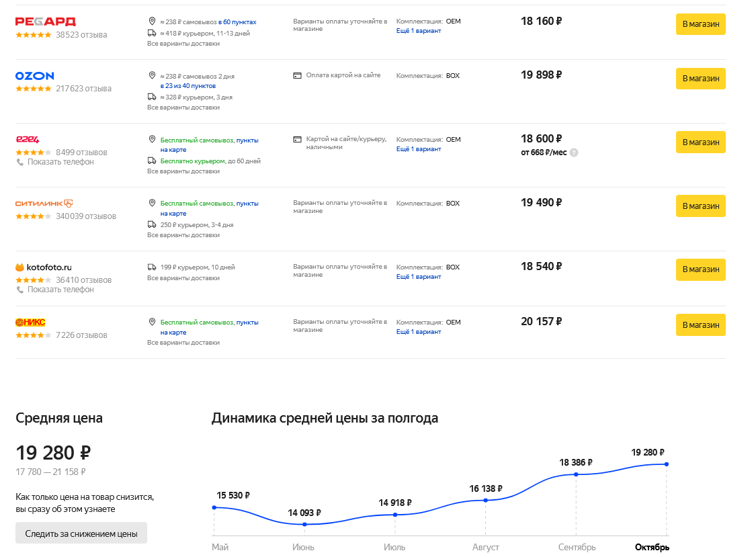Click courier truck icon in kotofoto.ru row
Screen dimensions: 756x557
click(x=152, y=267)
